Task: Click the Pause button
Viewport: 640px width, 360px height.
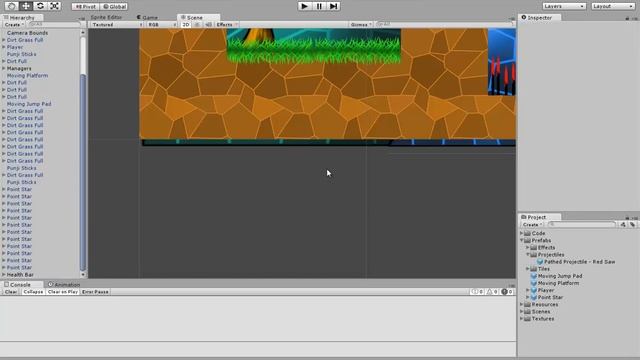Action: point(319,6)
